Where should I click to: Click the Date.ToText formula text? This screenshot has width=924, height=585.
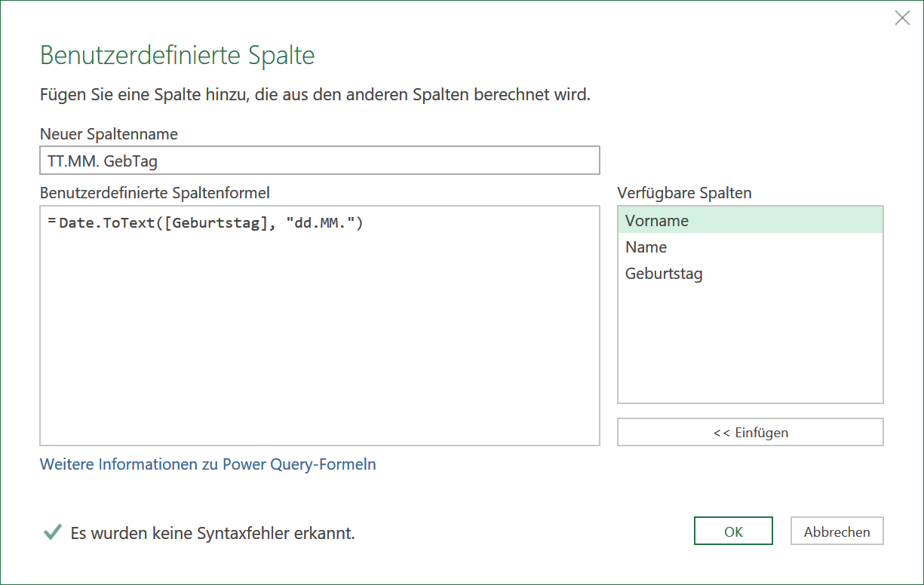[x=211, y=223]
